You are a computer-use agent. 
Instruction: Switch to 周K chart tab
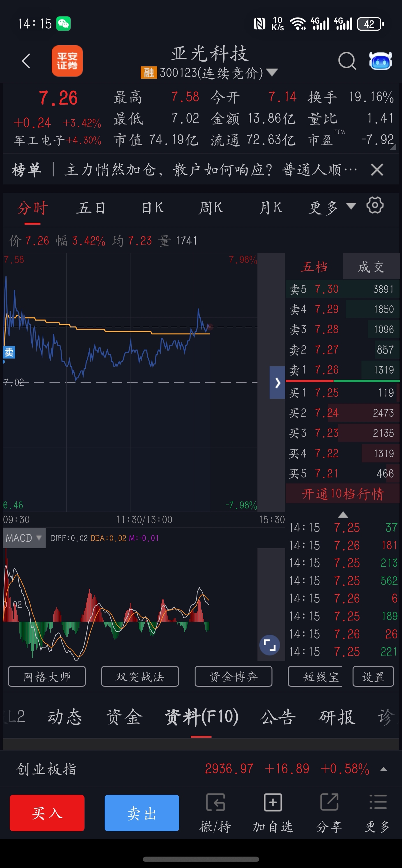point(211,208)
